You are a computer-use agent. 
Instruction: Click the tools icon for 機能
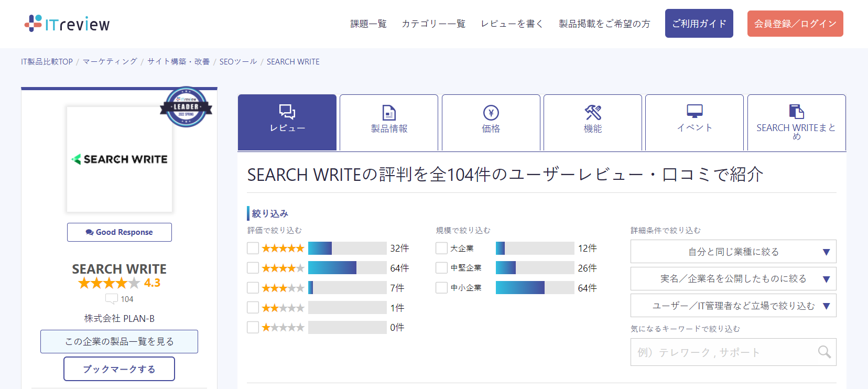593,113
